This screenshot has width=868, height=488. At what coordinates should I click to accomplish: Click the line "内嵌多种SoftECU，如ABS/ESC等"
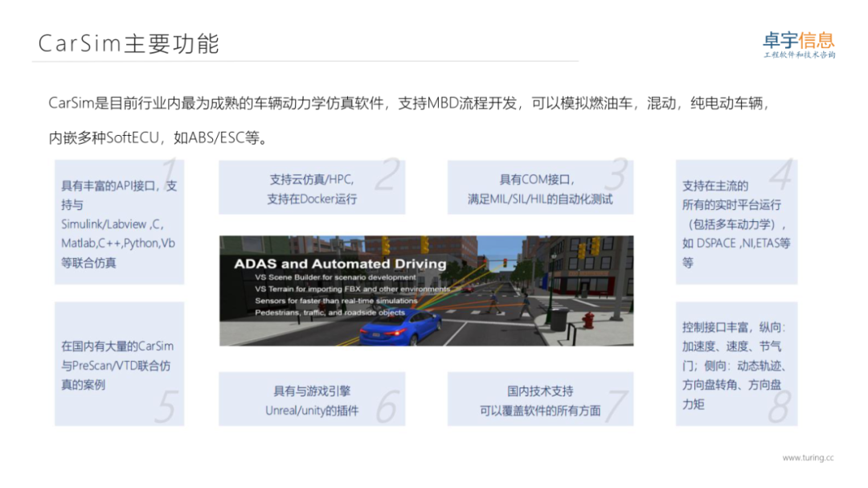coord(158,137)
